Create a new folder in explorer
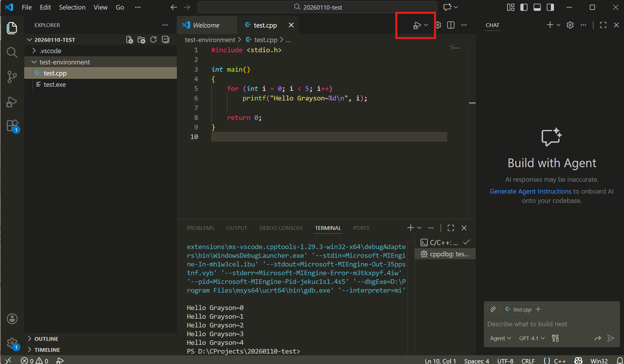624x364 pixels. click(x=141, y=40)
